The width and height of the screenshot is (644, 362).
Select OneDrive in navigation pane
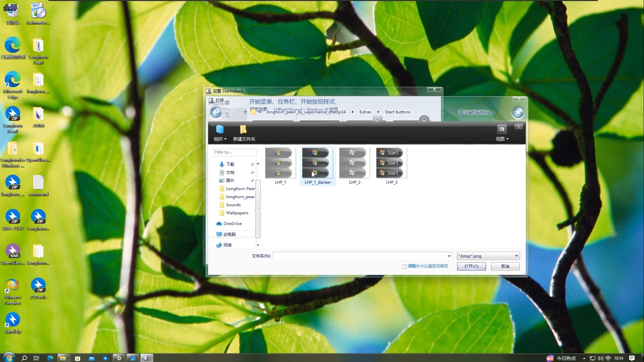(232, 224)
